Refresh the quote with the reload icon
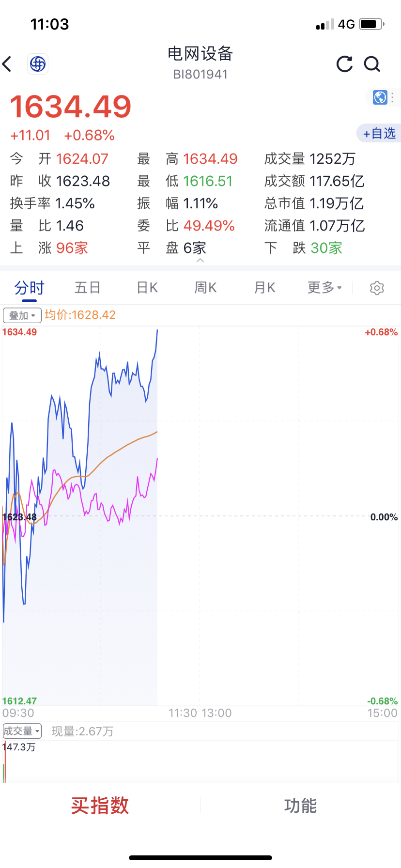This screenshot has height=868, width=401. [x=344, y=64]
